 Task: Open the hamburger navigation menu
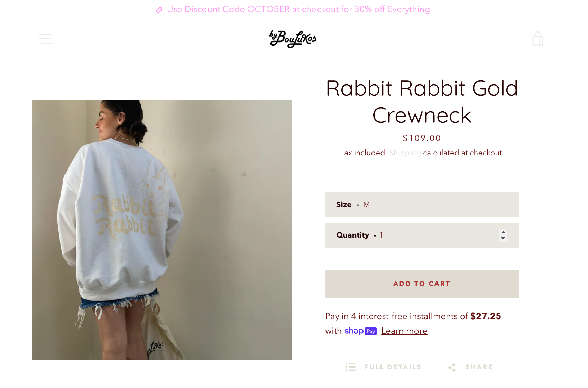point(46,38)
